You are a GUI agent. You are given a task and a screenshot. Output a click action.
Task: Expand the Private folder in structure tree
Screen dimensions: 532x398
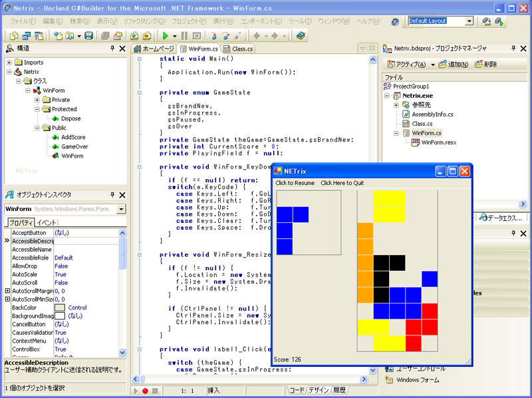[x=37, y=100]
